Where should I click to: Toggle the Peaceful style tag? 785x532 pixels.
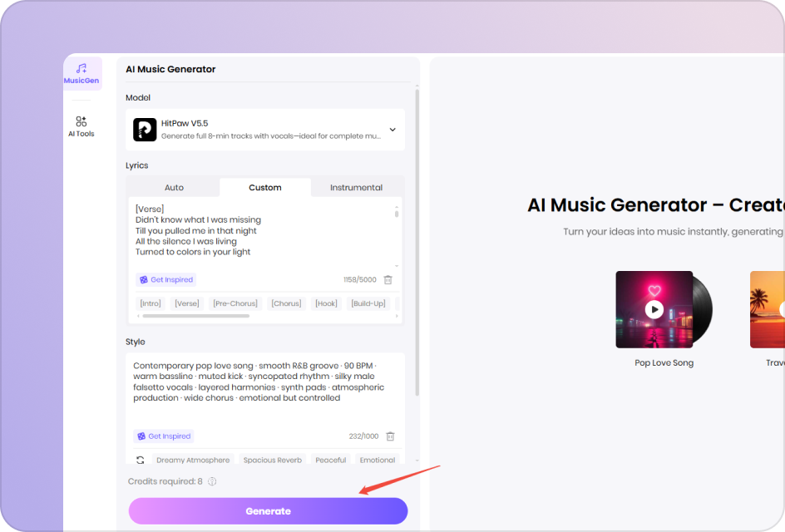(x=332, y=459)
